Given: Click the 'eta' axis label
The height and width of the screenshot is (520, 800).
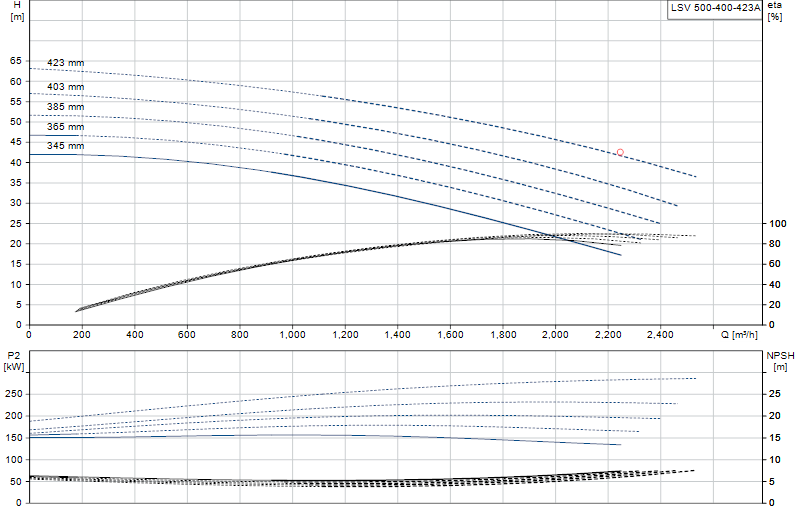Looking at the screenshot, I should pos(774,5).
